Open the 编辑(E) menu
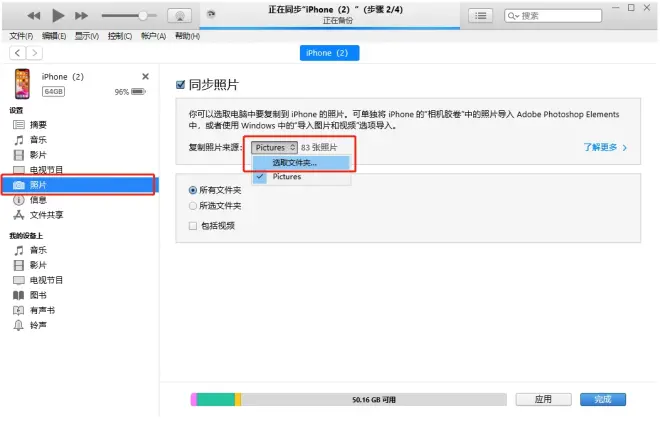This screenshot has width=660, height=423. [54, 36]
